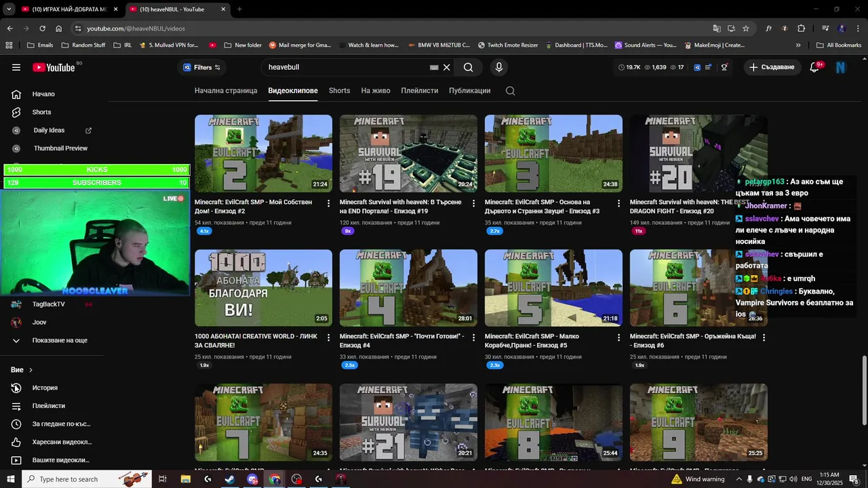Expand the hidden bookmarks chevron

[x=798, y=45]
